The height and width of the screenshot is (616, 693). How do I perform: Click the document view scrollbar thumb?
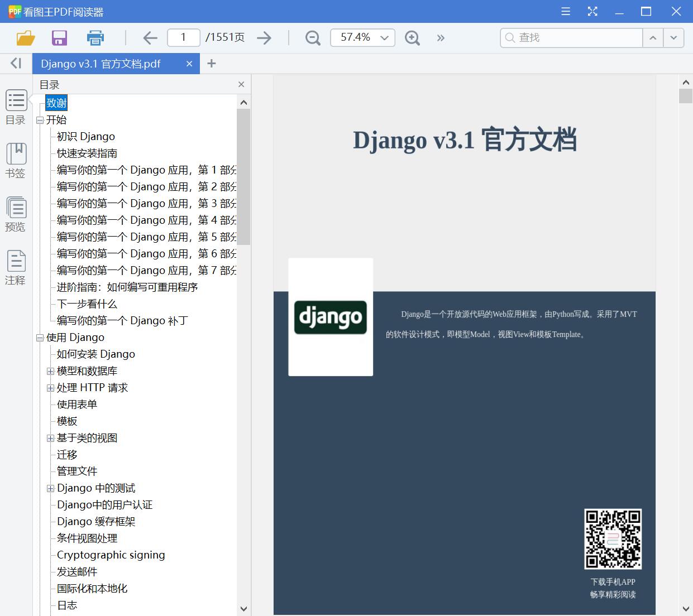686,95
